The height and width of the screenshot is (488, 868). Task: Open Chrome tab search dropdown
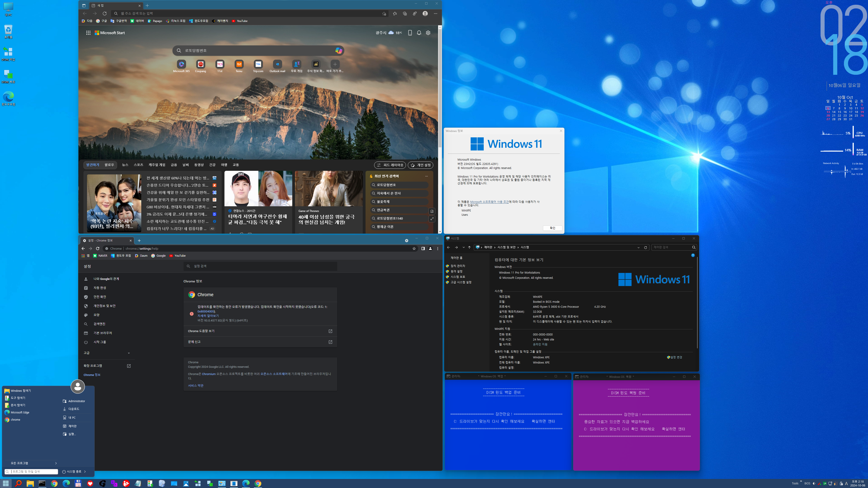point(406,240)
